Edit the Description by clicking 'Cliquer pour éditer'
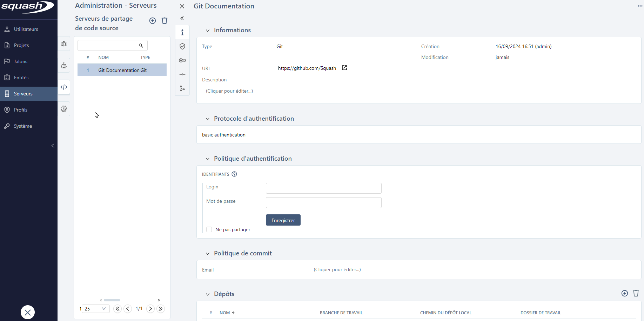Screen dimensions: 644x321 [229, 91]
